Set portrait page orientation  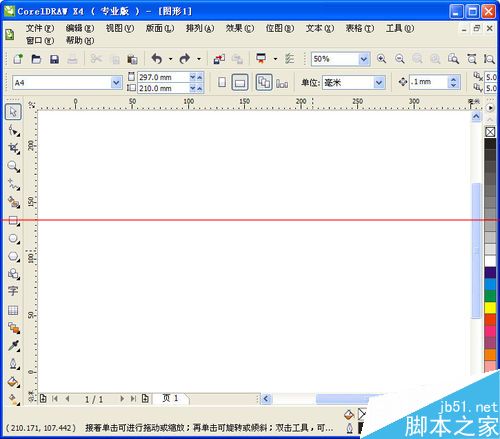click(x=222, y=82)
